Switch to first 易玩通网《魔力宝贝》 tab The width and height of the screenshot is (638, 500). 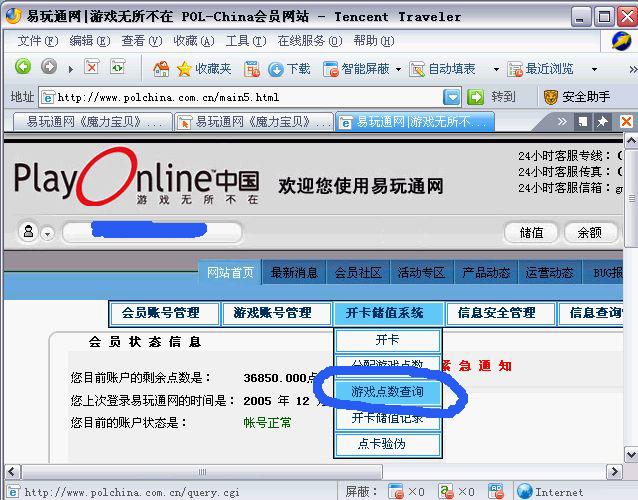pos(93,122)
